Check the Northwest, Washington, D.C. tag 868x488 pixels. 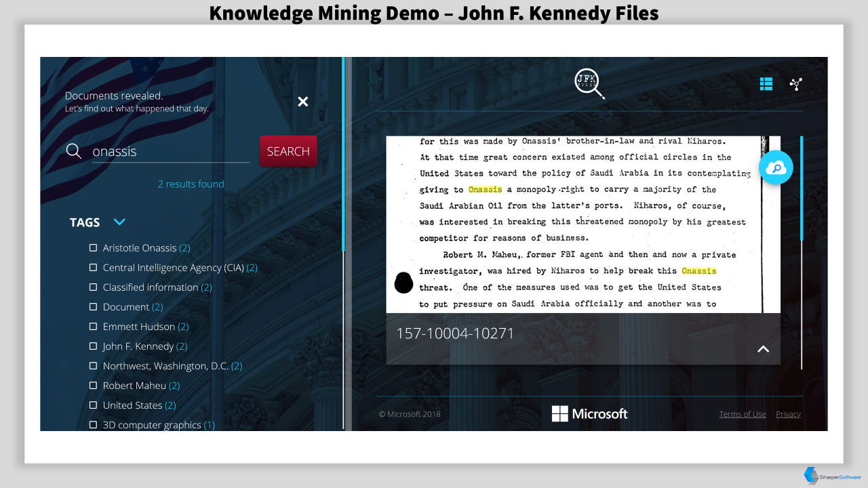pyautogui.click(x=94, y=366)
